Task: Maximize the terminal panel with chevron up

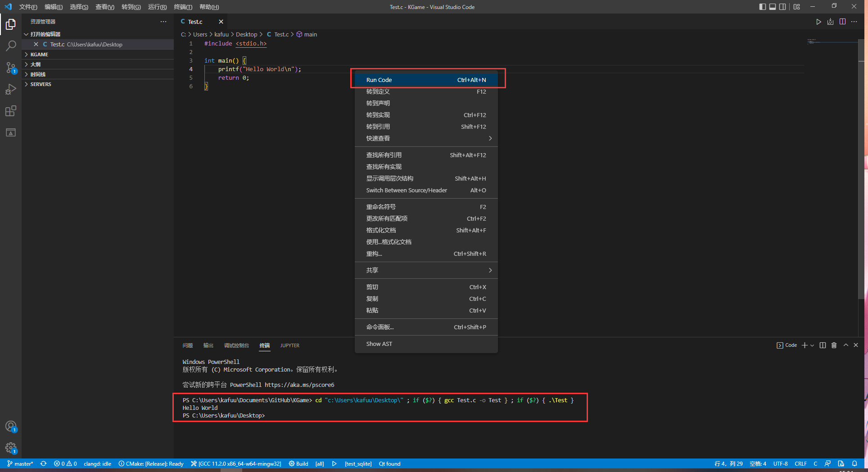Action: coord(845,345)
